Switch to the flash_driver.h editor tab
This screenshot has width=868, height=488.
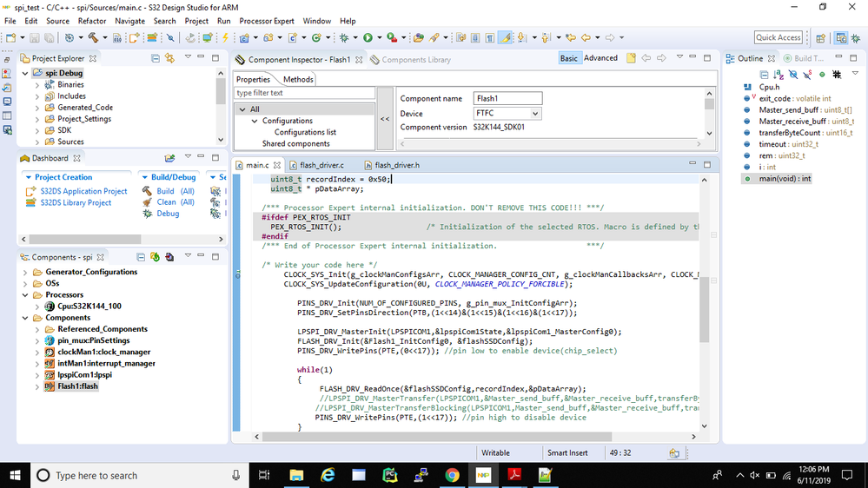pyautogui.click(x=396, y=165)
